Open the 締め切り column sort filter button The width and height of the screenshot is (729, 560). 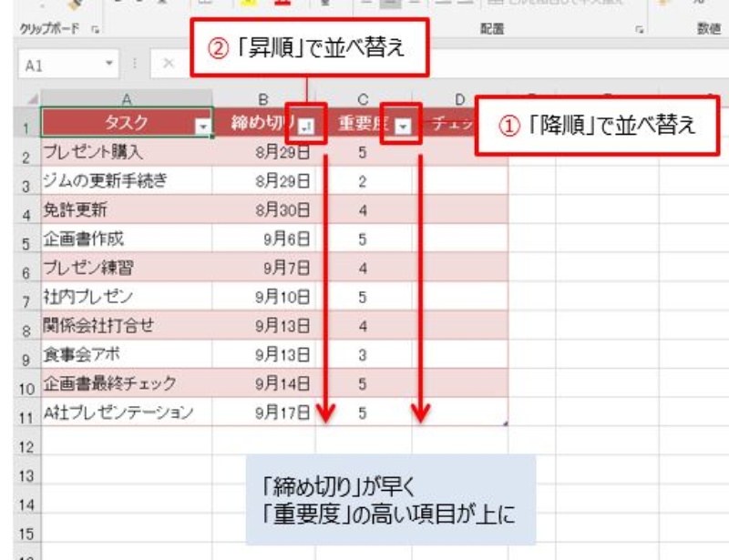click(305, 126)
